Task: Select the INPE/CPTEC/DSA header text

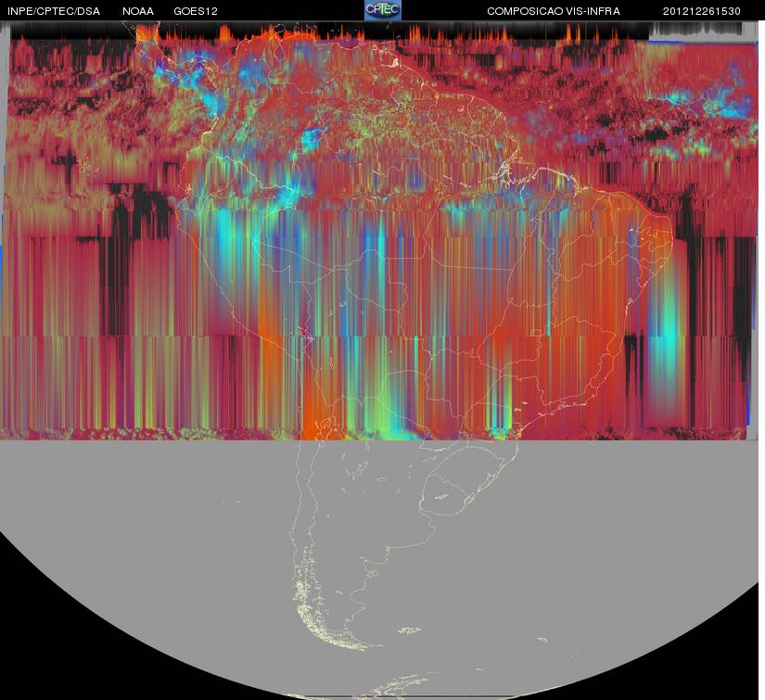Action: (54, 11)
